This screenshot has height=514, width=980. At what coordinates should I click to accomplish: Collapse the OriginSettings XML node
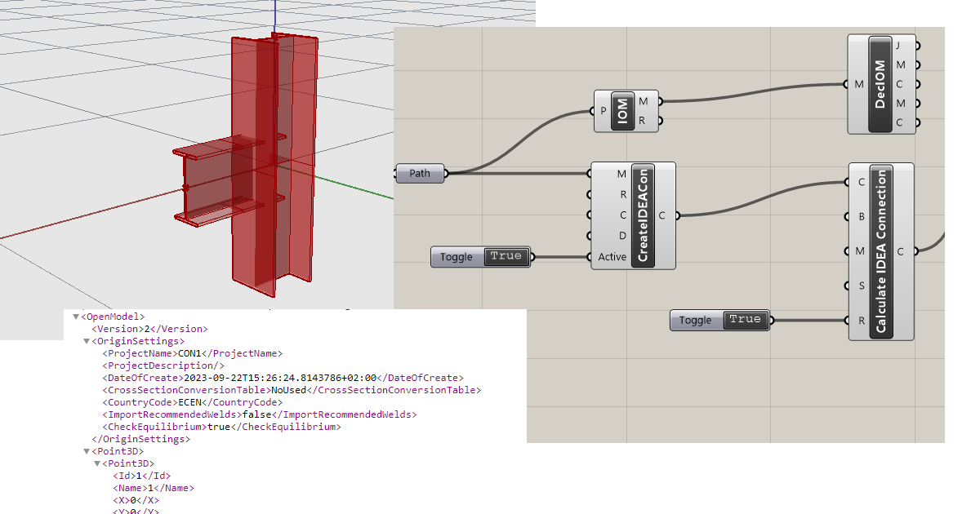point(85,340)
